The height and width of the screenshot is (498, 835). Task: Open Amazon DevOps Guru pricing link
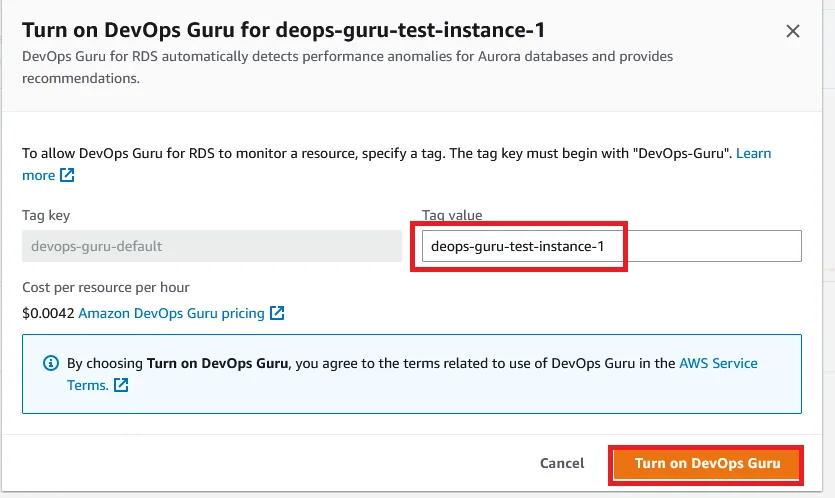pyautogui.click(x=171, y=313)
